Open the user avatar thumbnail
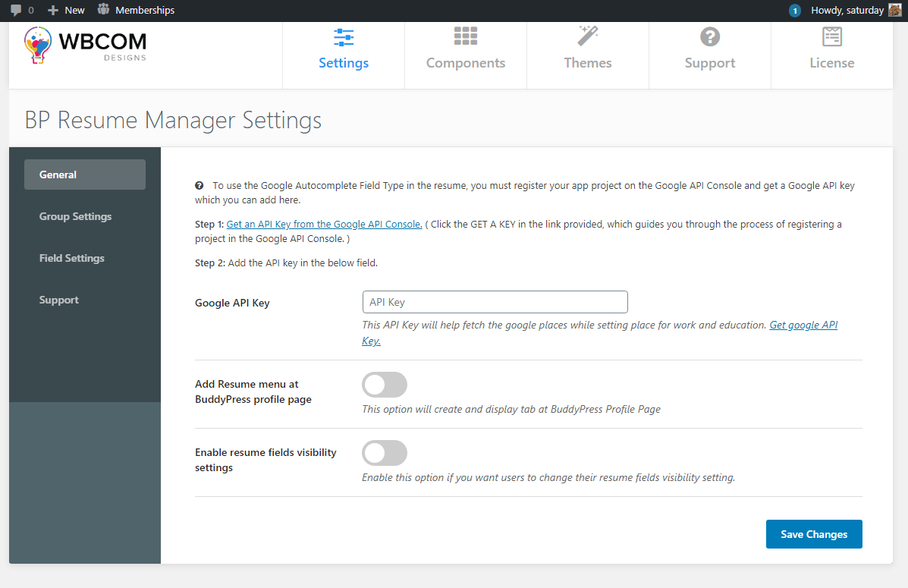 [x=894, y=10]
